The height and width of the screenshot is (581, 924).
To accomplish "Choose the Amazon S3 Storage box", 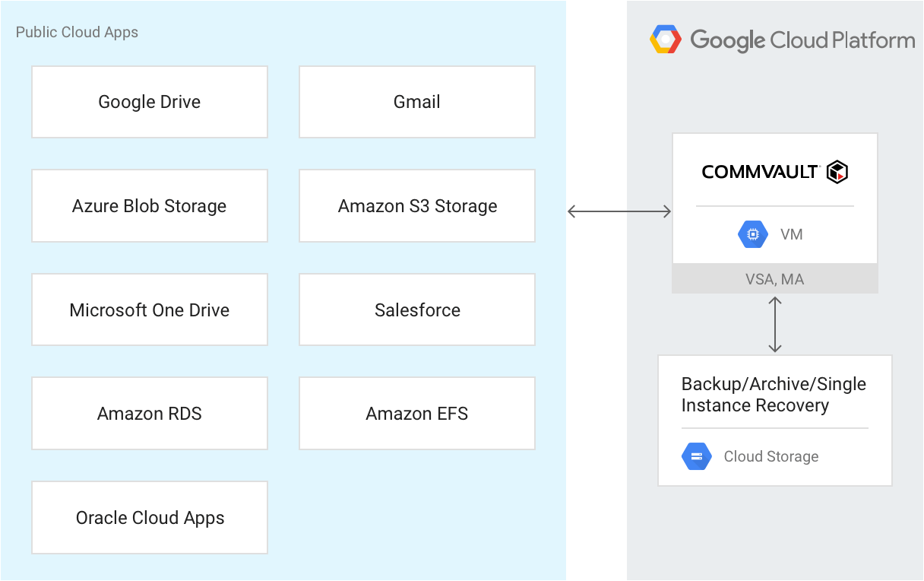I will click(x=417, y=206).
